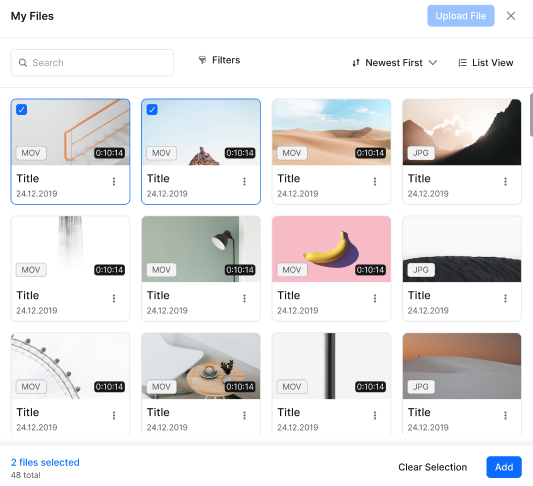Open three-dot menu on the lamp video card
533x486 pixels.
[x=244, y=298]
